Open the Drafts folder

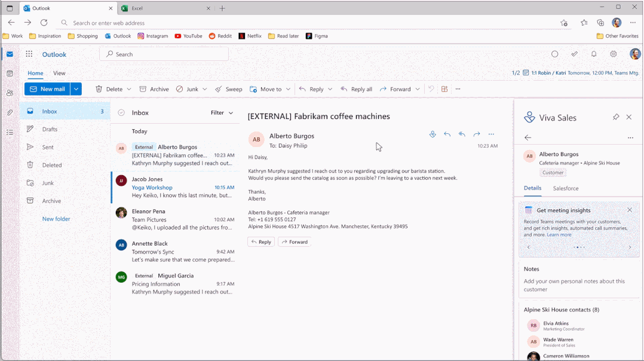[65, 129]
